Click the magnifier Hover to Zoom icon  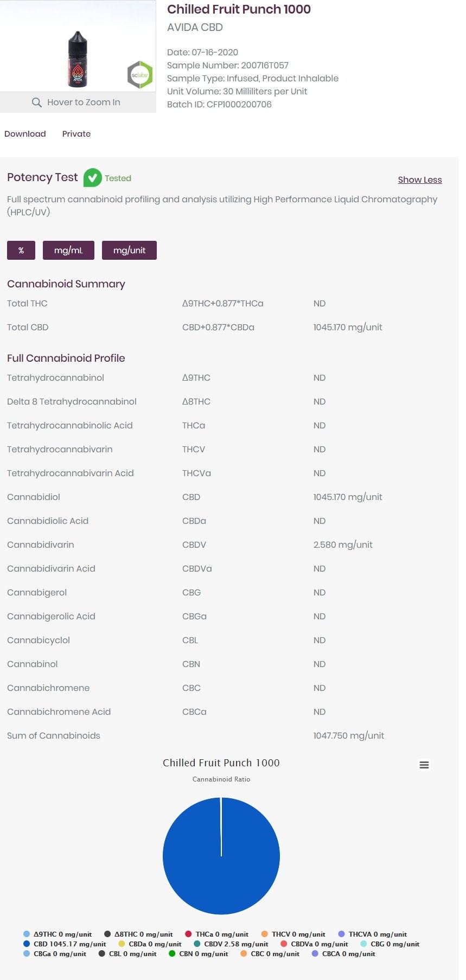(37, 103)
